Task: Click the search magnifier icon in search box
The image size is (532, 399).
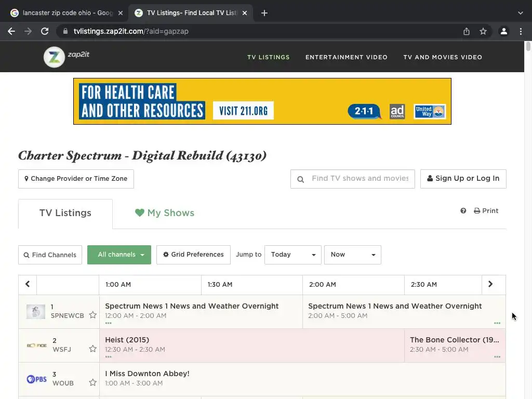Action: pyautogui.click(x=301, y=179)
